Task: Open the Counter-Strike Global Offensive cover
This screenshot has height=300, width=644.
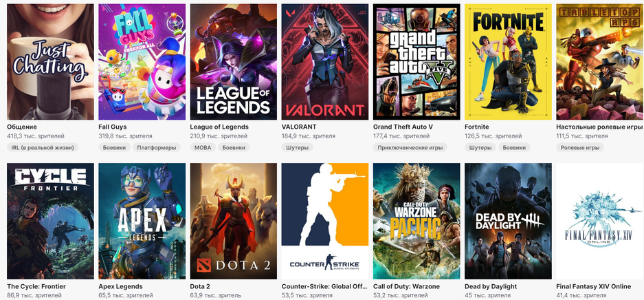Action: (x=325, y=221)
